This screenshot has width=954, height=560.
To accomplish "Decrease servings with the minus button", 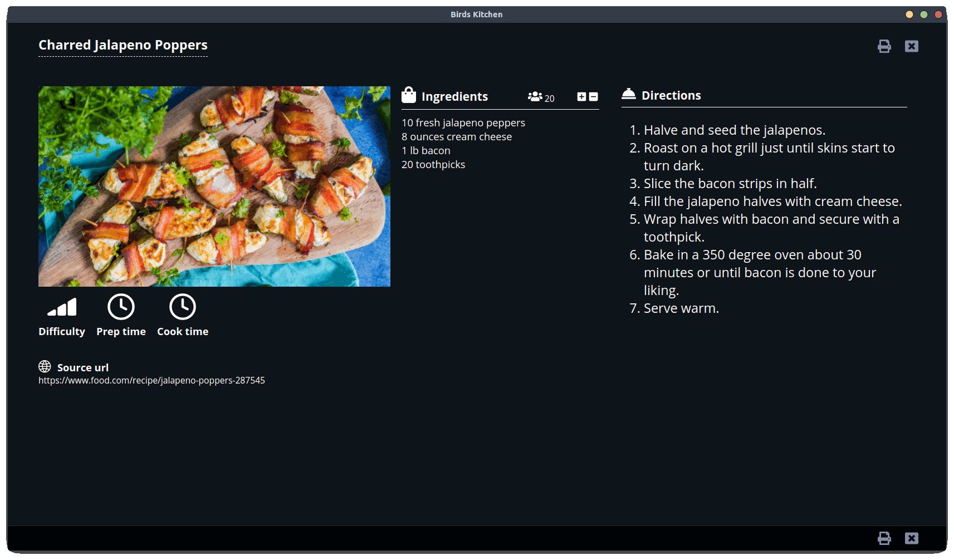I will tap(592, 96).
